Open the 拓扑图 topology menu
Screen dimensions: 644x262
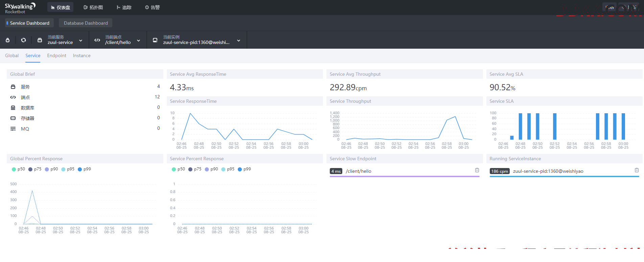[93, 7]
